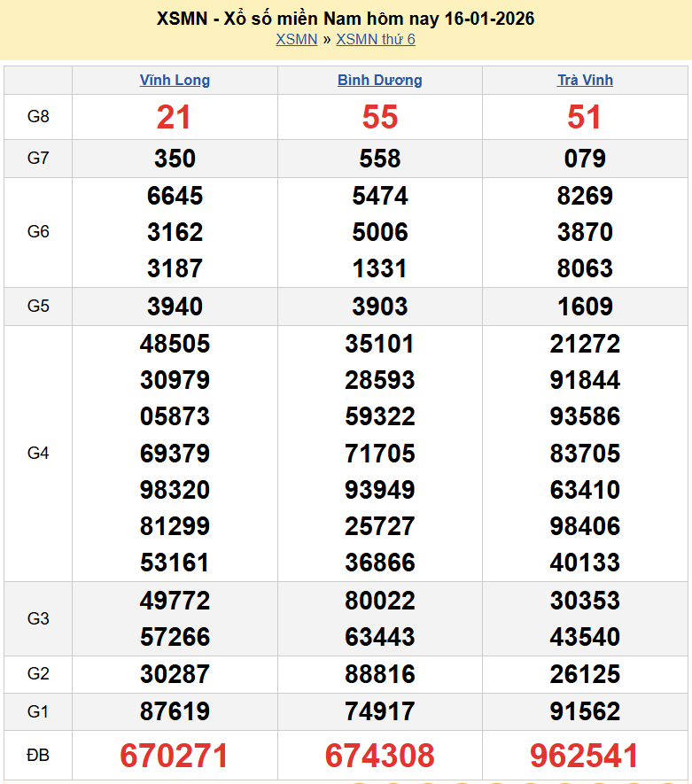
Task: Open the XSMN thứ 6 link
Action: [376, 40]
